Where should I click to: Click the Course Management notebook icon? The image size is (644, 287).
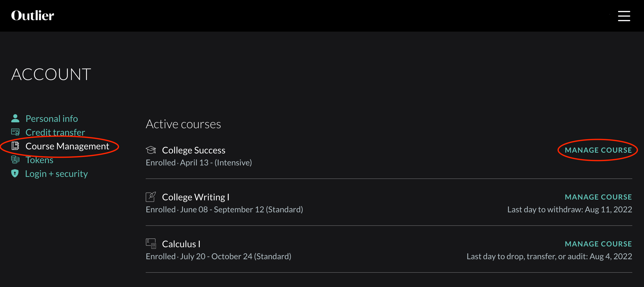15,146
